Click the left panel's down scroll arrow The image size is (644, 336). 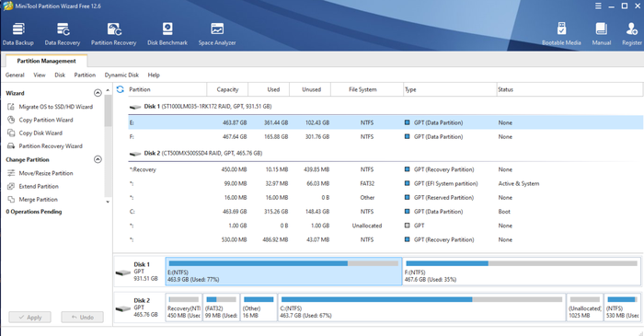pyautogui.click(x=108, y=202)
